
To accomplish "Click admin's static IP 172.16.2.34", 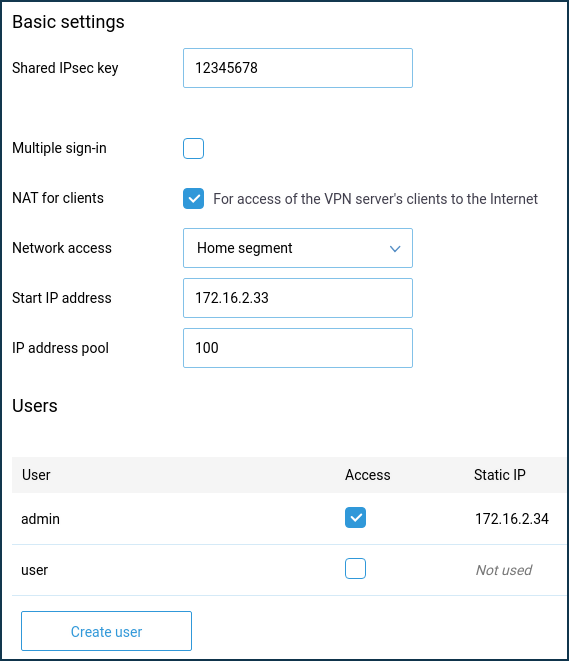I will click(x=512, y=519).
